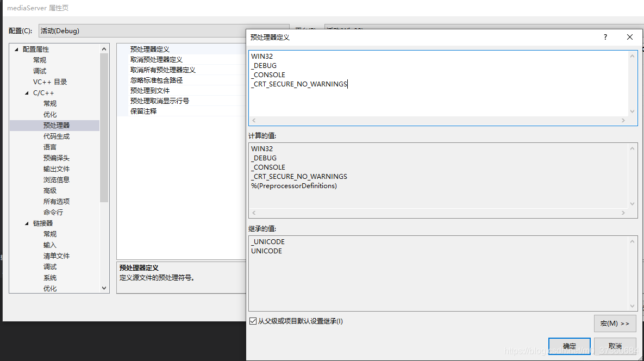The image size is (644, 361).
Task: Click WIN32 line in the edit box
Action: [262, 56]
